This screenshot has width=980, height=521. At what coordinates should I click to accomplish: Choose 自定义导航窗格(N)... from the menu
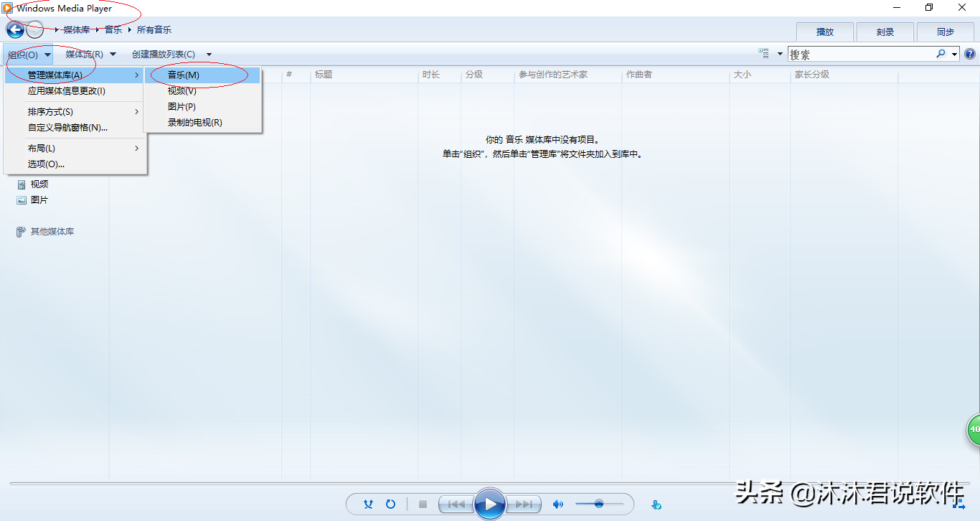pos(75,128)
